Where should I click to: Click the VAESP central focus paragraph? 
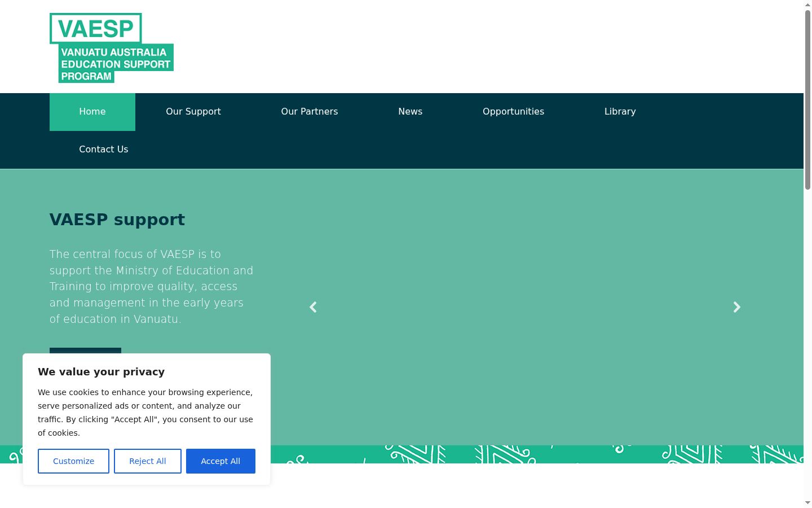tap(152, 287)
